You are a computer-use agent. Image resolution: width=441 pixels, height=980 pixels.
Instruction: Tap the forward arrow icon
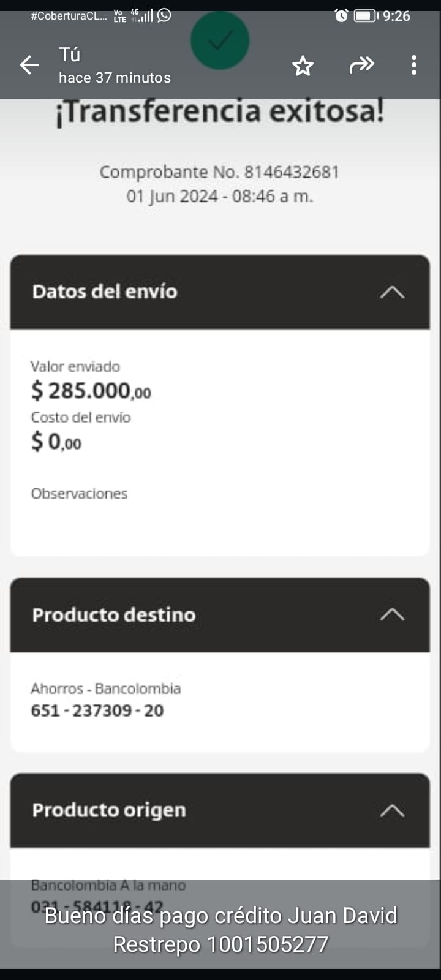(361, 64)
